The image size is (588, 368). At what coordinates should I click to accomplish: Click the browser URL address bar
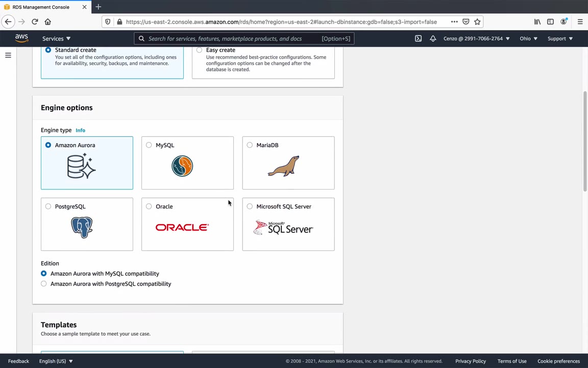281,22
